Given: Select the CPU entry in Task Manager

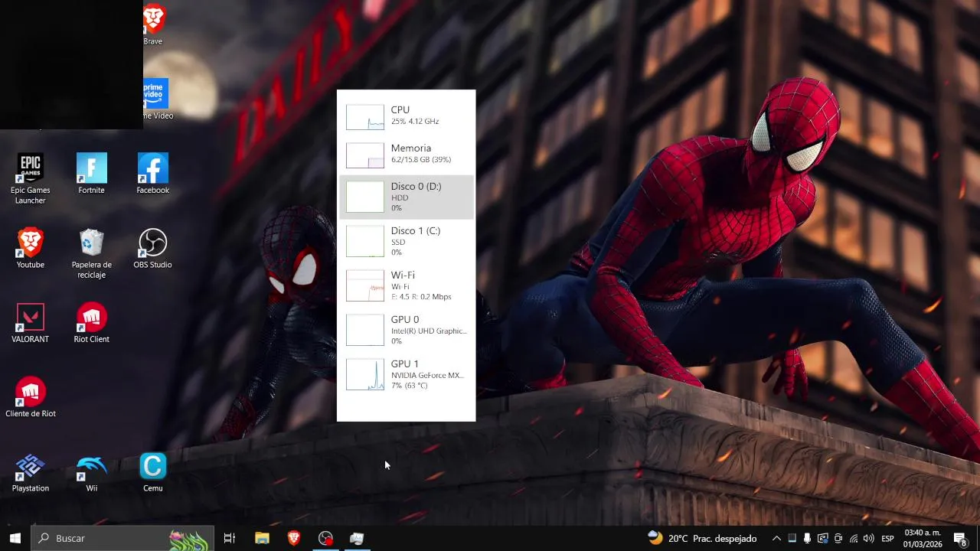Looking at the screenshot, I should point(407,116).
